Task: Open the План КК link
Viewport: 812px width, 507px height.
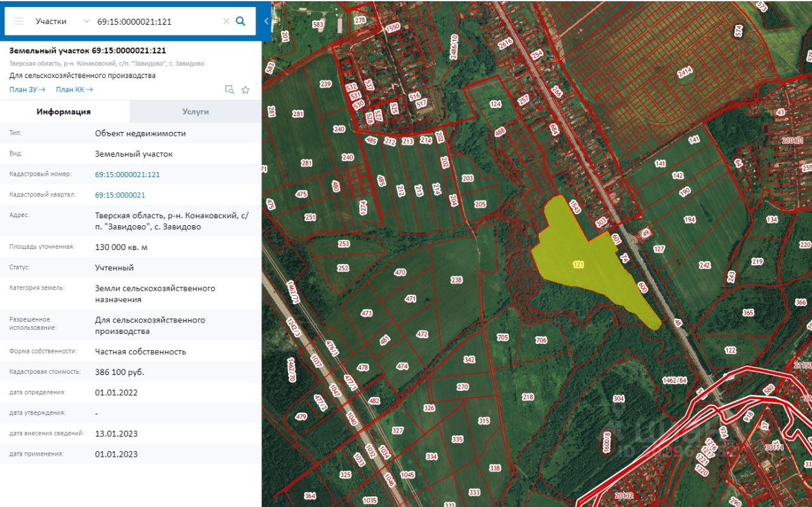Action: tap(74, 89)
